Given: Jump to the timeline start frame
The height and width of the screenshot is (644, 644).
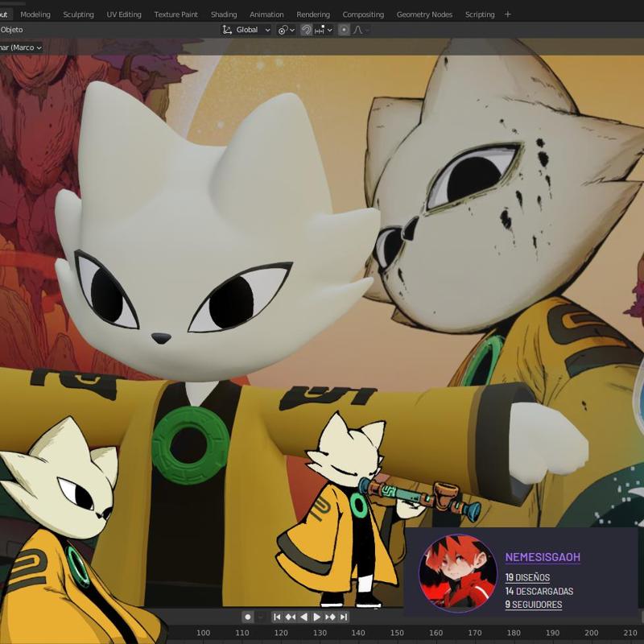Looking at the screenshot, I should (277, 617).
